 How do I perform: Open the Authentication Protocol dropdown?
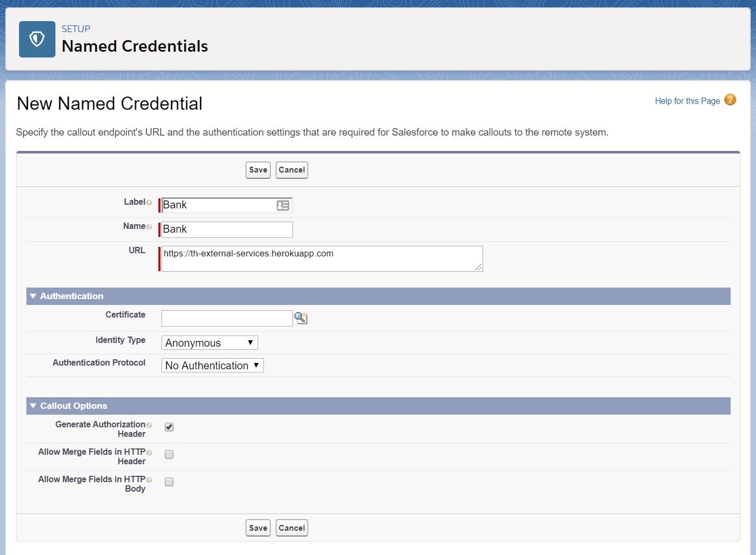(212, 366)
